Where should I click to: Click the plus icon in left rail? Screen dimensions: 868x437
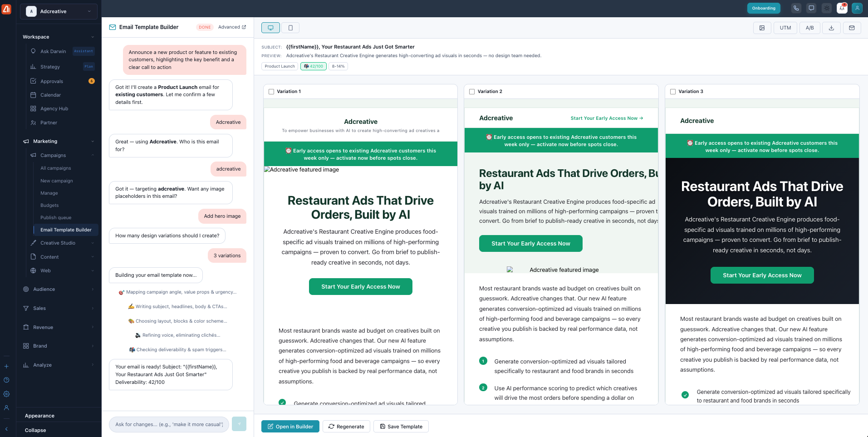[6, 366]
